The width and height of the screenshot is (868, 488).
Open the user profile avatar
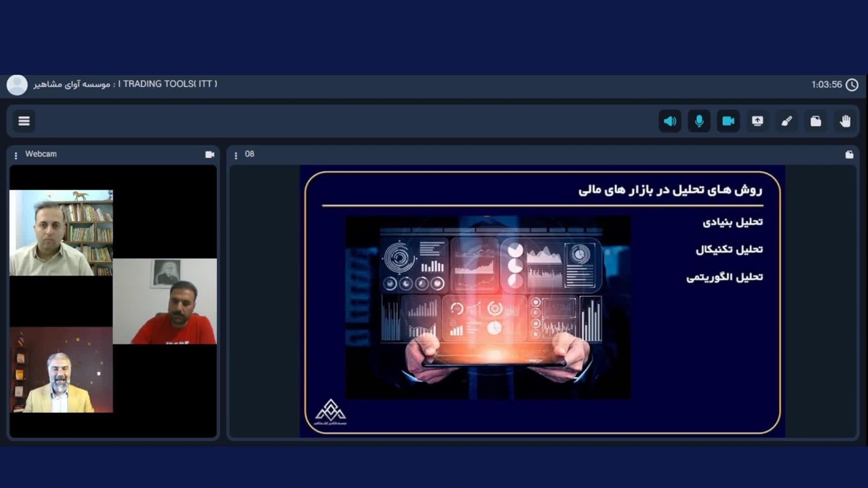[17, 85]
